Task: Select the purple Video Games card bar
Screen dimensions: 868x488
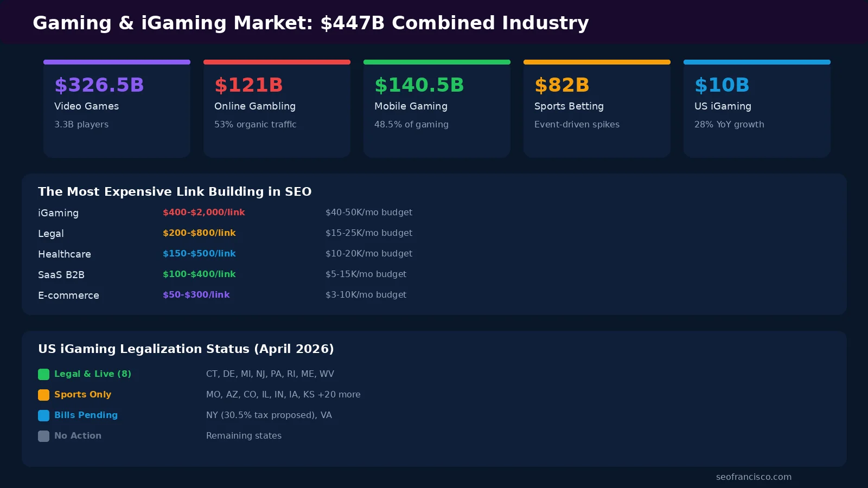Action: [116, 62]
